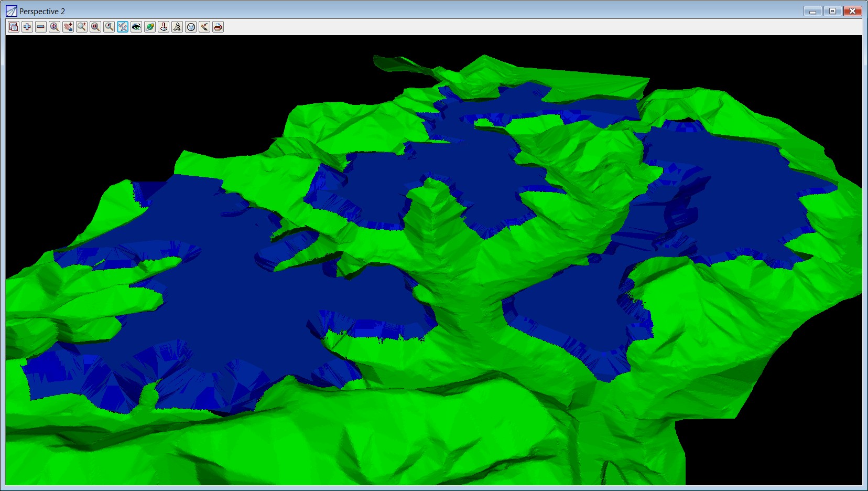Activate the joystick fly-through tool

(164, 27)
